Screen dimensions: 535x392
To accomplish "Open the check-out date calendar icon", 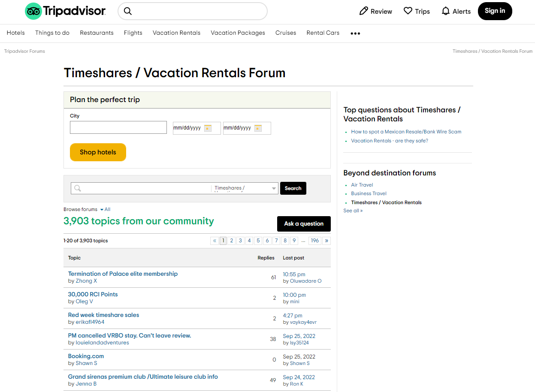I will pos(258,128).
